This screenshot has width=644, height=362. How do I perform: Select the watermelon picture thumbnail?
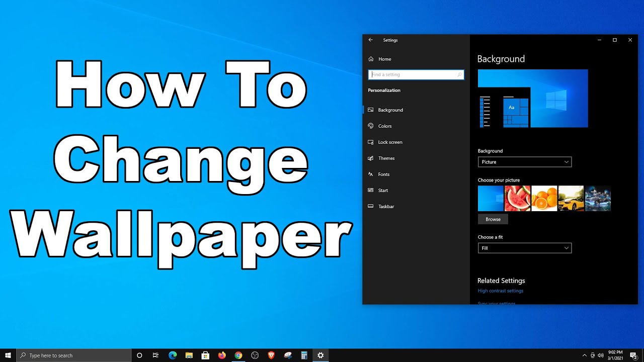pyautogui.click(x=517, y=198)
